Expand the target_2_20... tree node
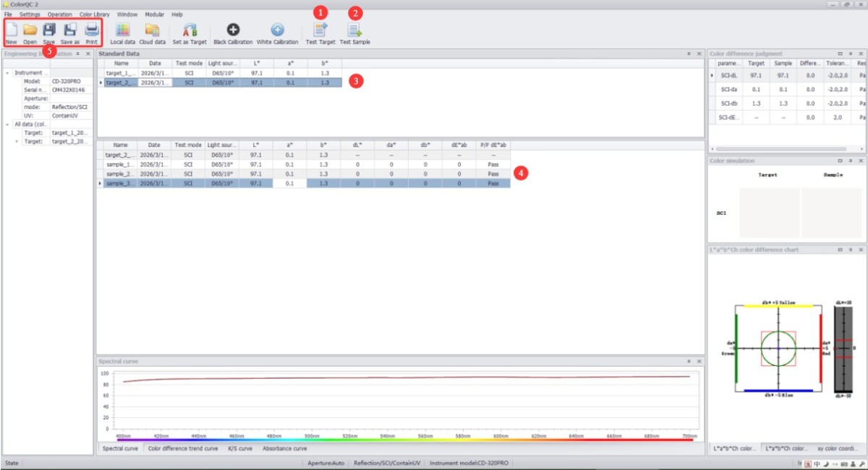868x470 pixels. 17,141
